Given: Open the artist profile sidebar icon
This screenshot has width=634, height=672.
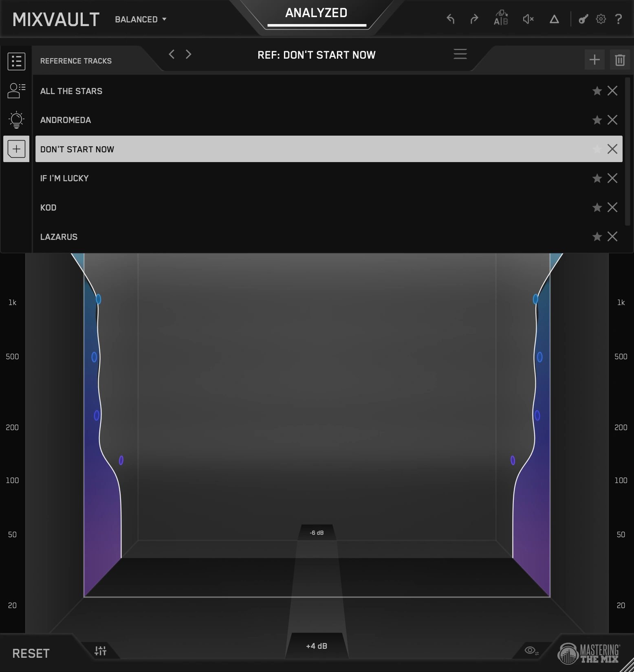Looking at the screenshot, I should [16, 90].
